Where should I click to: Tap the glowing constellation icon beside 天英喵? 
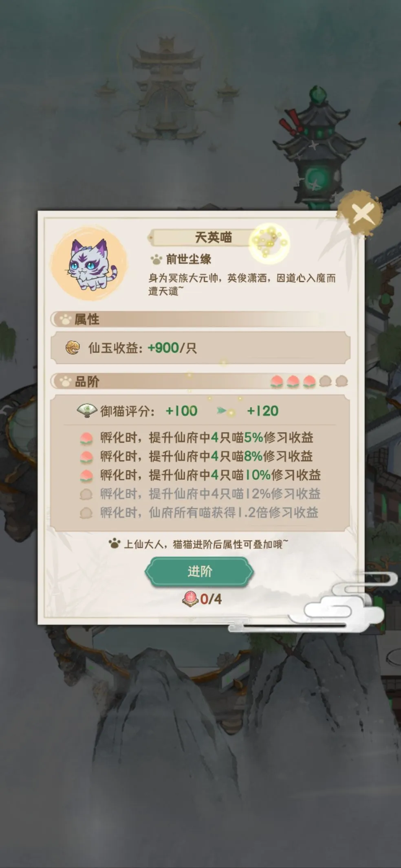coord(269,243)
